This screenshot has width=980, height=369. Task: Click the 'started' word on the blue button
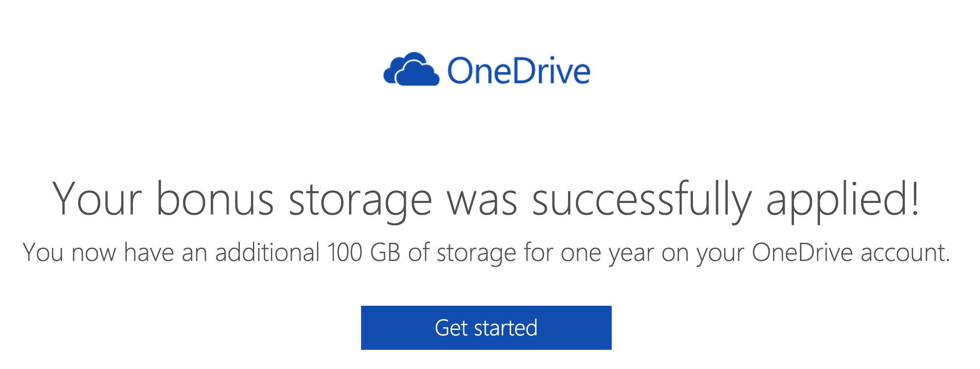[x=506, y=328]
